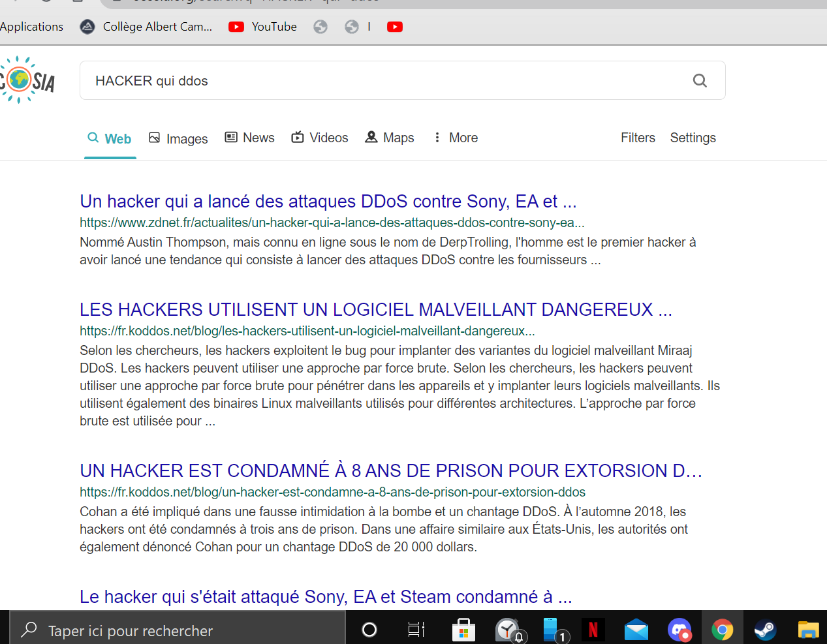Open result 'LES HACKERS UTILISENT UN LOGICIEL MALVEILLANT'
Viewport: 827px width, 644px height.
coord(376,309)
